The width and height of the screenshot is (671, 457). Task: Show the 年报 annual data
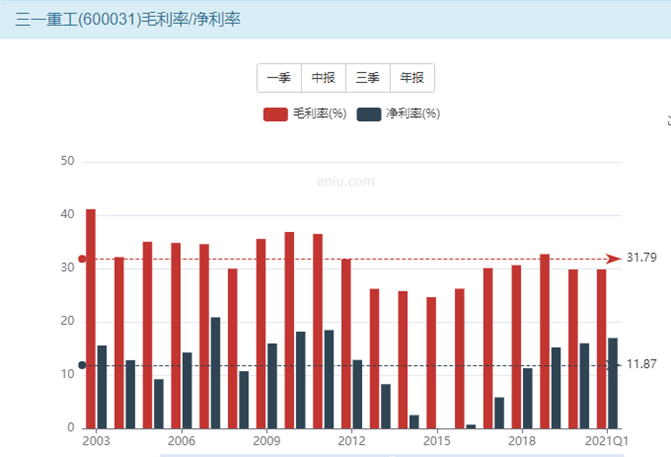[x=412, y=78]
